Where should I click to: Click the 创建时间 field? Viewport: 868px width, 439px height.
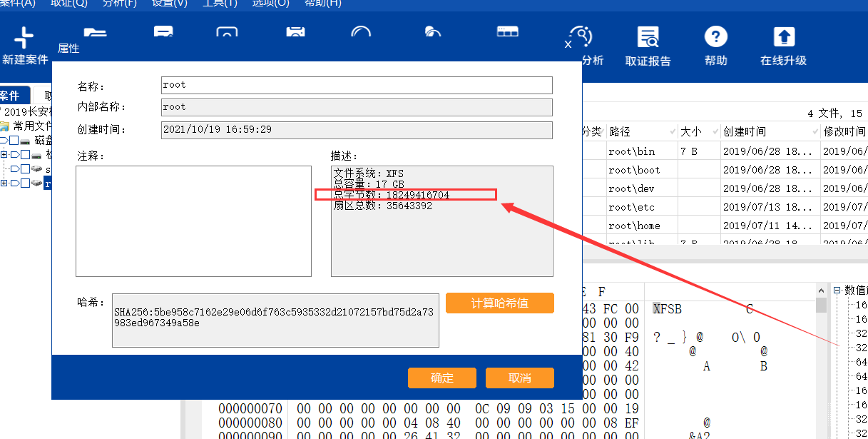coord(357,130)
